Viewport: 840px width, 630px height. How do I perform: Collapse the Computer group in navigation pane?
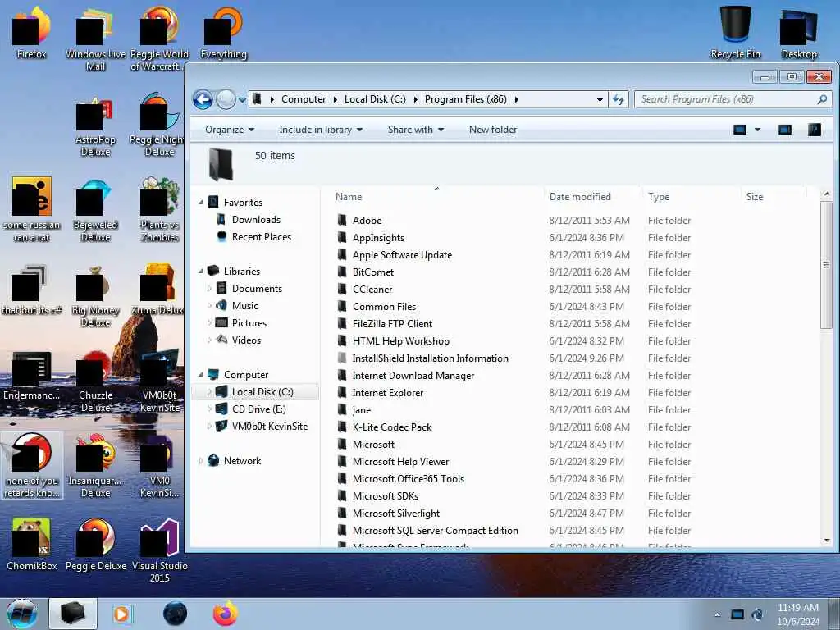201,374
